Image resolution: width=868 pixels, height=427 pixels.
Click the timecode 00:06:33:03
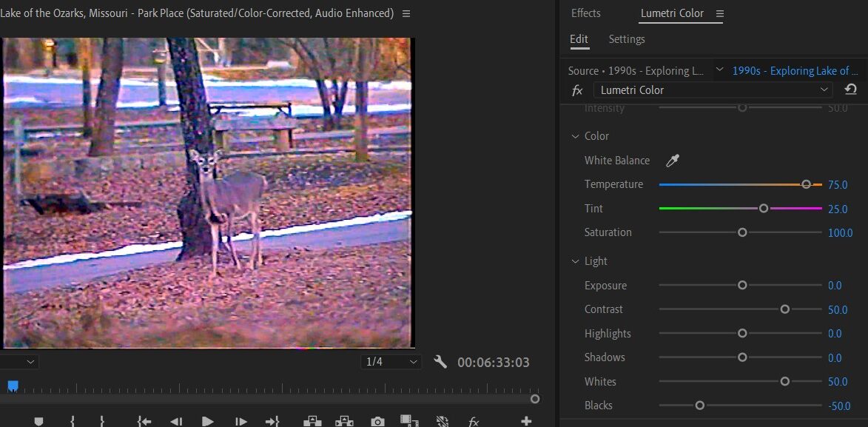pyautogui.click(x=494, y=363)
